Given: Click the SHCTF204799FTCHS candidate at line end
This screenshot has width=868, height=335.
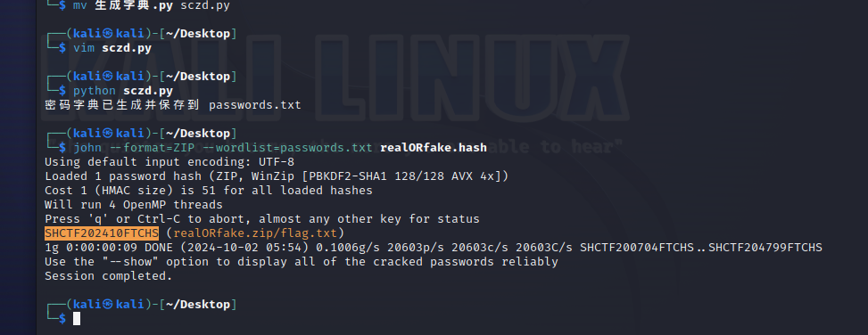Looking at the screenshot, I should tap(765, 247).
